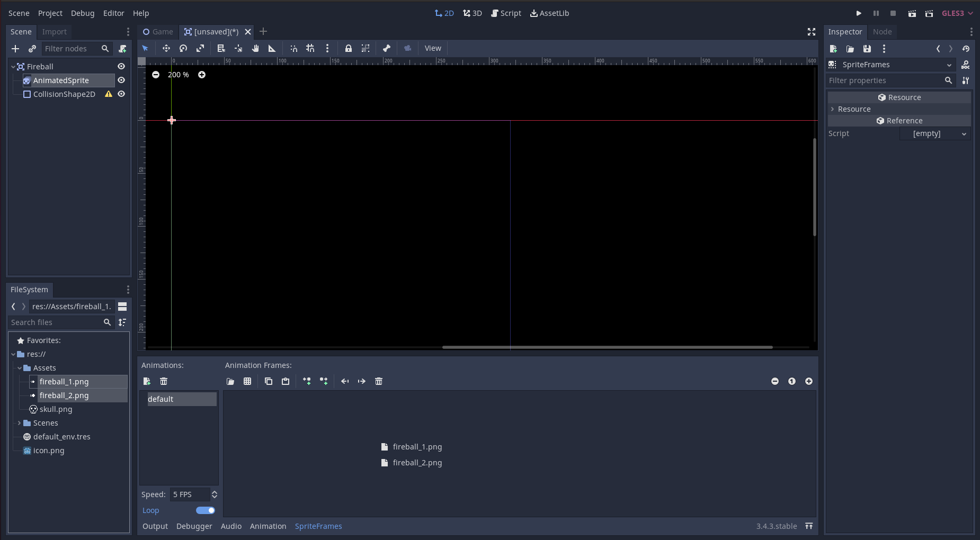This screenshot has width=980, height=540.
Task: Open the Debug menu
Action: pos(83,13)
